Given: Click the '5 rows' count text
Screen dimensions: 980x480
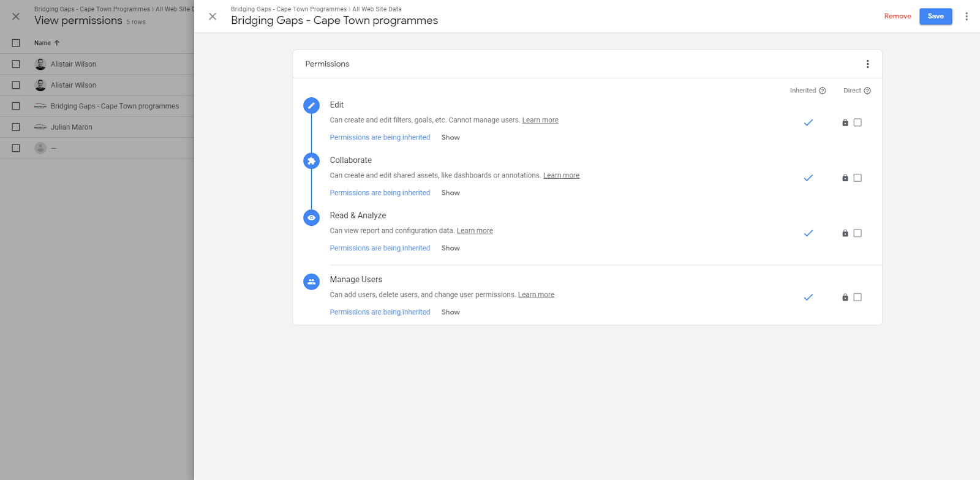Looking at the screenshot, I should [136, 22].
